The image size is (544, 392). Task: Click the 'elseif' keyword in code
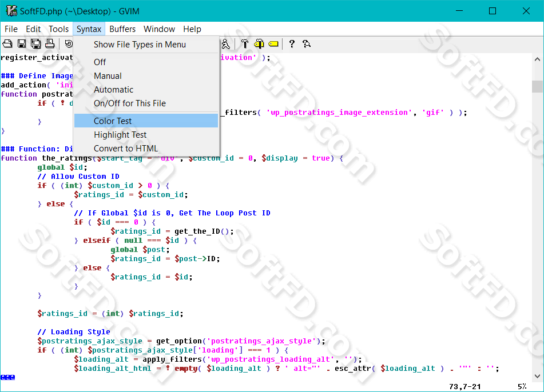click(x=97, y=241)
